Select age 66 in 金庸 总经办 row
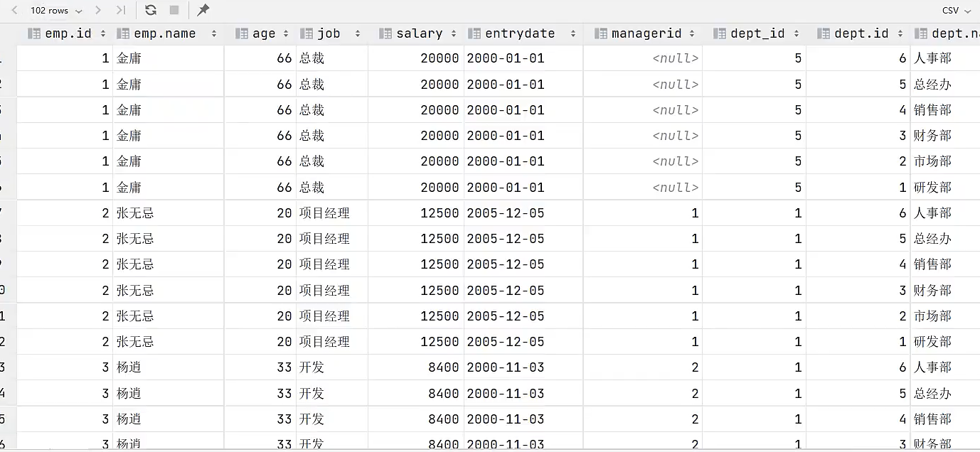980x452 pixels. coord(260,85)
